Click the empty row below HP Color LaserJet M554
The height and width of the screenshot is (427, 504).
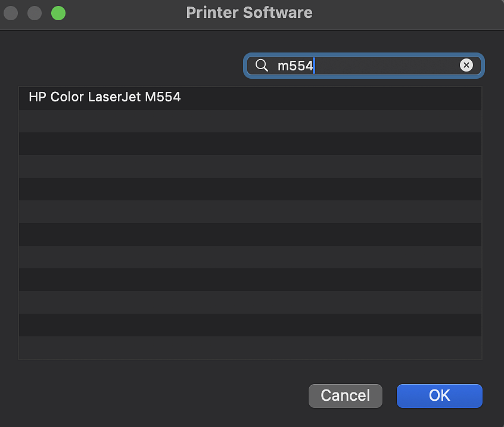click(250, 120)
